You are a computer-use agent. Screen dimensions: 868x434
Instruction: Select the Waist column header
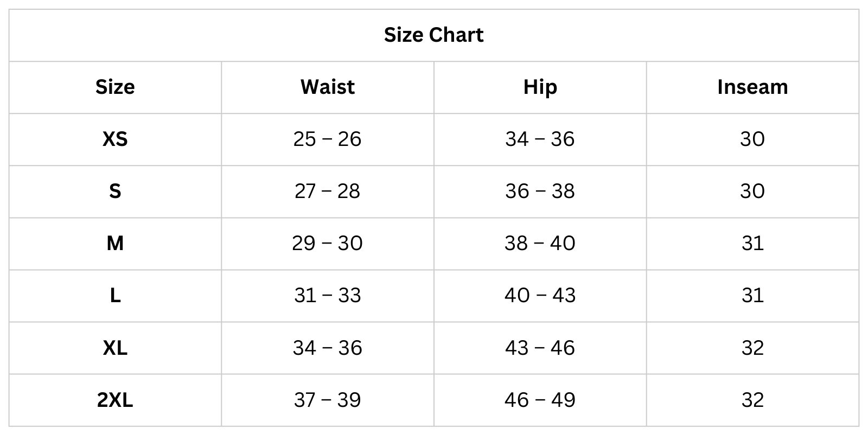click(x=327, y=87)
